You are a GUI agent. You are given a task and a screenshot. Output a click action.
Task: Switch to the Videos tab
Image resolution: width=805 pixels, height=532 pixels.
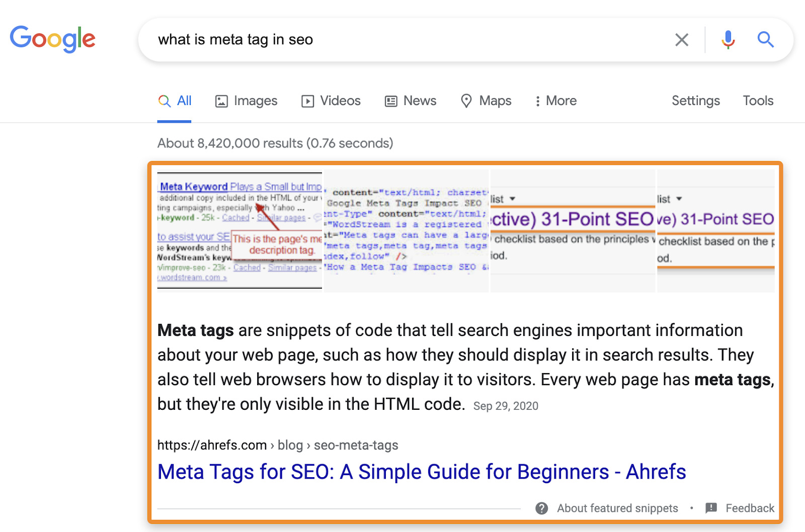(x=331, y=101)
